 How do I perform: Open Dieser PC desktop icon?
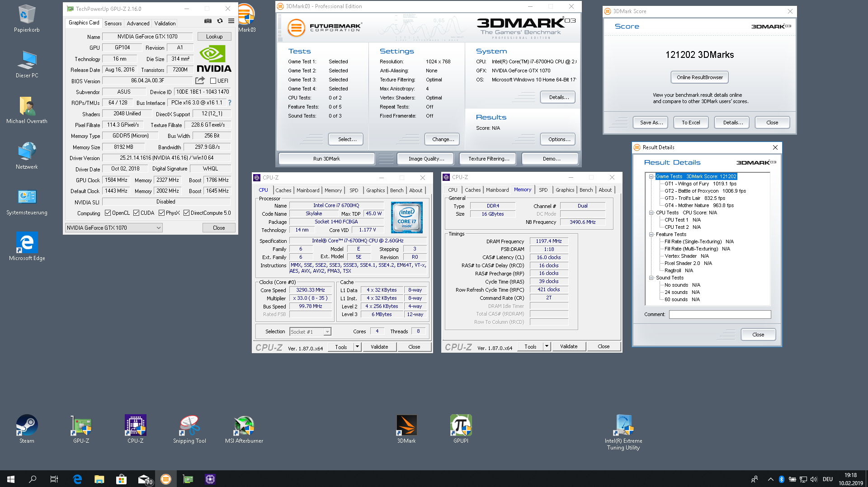pos(27,64)
